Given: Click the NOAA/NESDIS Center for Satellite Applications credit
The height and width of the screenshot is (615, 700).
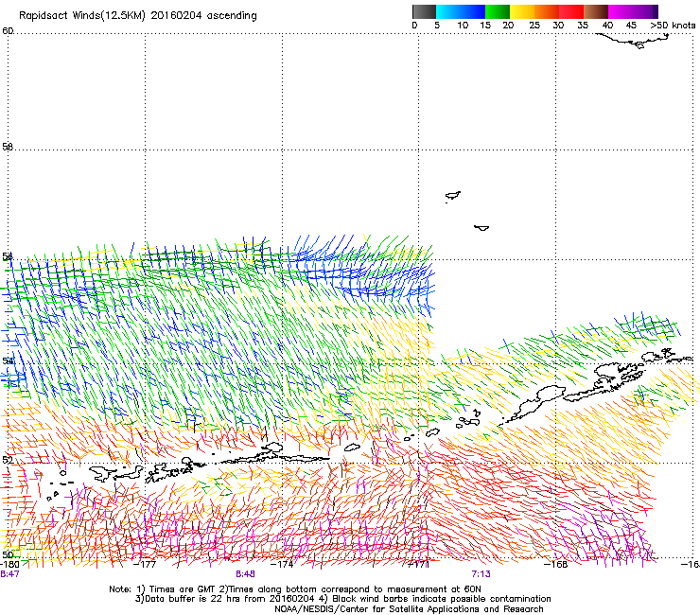Looking at the screenshot, I should [409, 609].
